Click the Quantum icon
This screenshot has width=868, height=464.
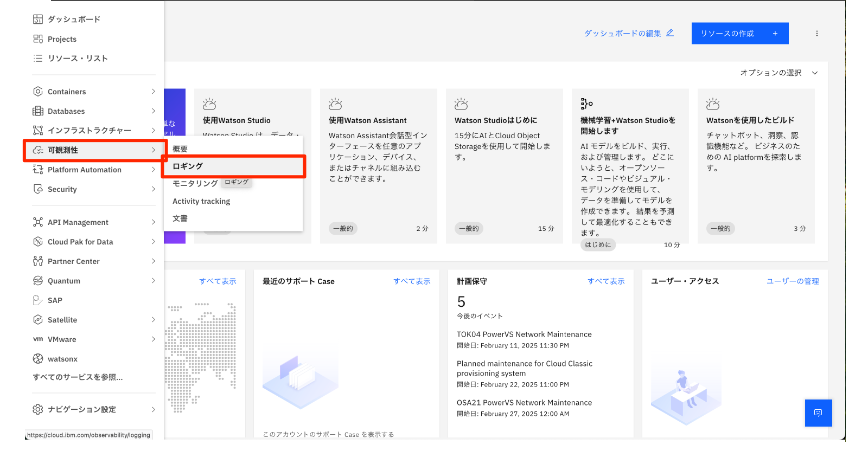coord(38,281)
